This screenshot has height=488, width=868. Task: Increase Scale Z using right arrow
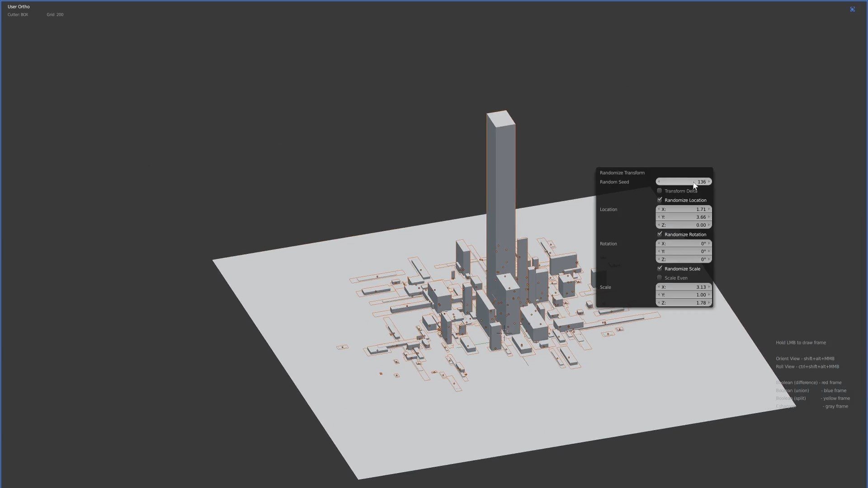point(709,303)
